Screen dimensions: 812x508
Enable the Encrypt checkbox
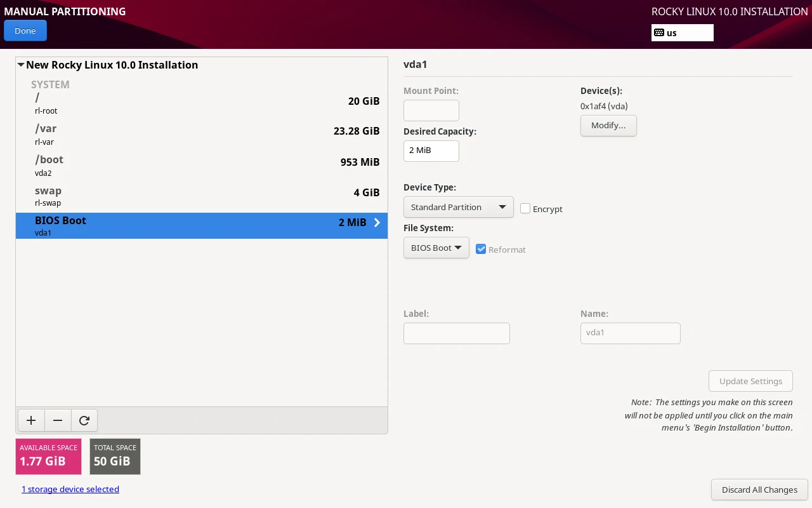(525, 208)
